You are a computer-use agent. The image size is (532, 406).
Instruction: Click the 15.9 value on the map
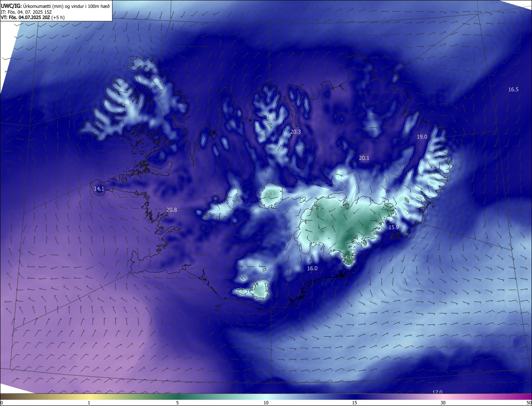pos(393,227)
